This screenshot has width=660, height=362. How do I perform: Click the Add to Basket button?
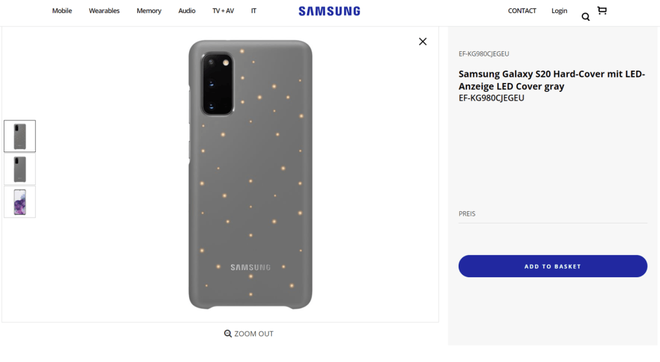click(x=553, y=266)
